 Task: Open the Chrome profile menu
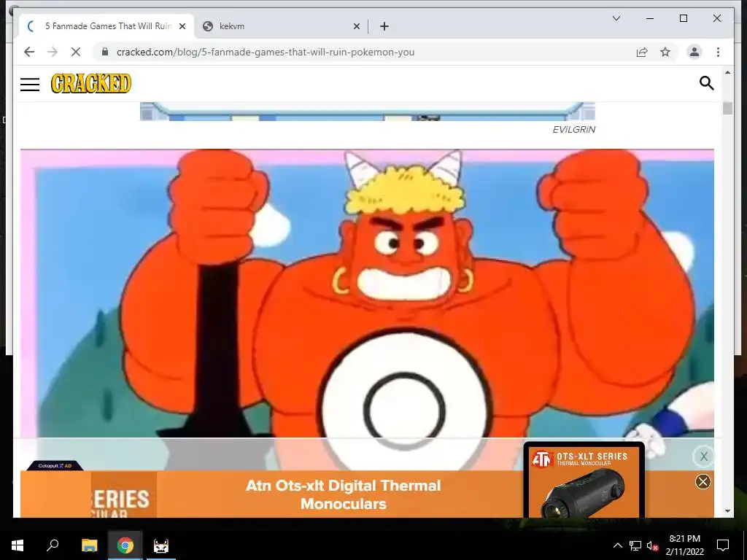tap(694, 52)
